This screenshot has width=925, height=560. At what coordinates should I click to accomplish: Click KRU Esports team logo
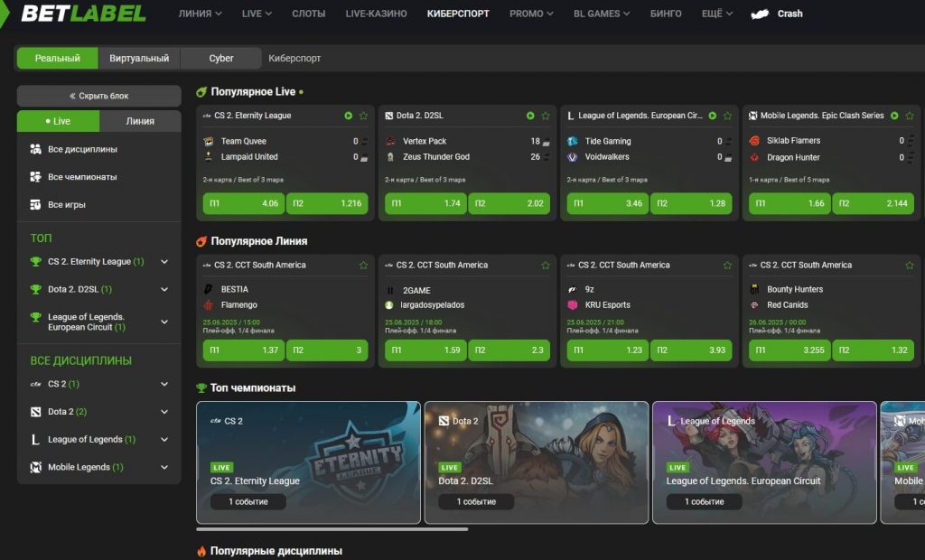coord(572,305)
